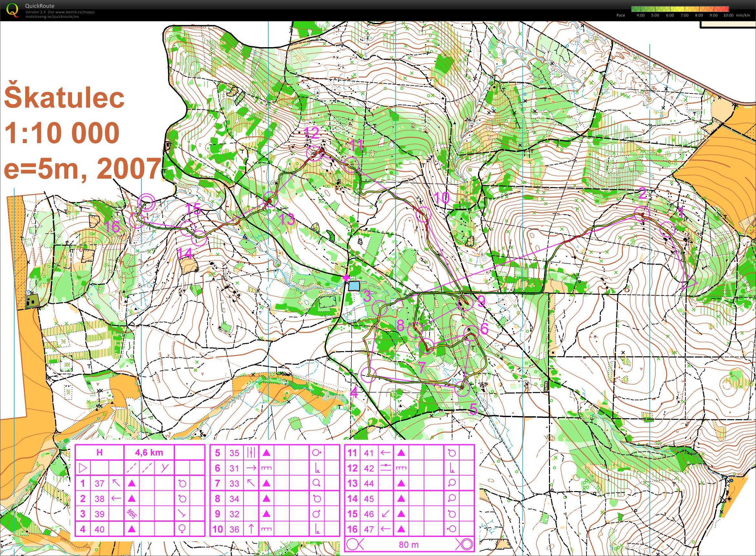Screen dimensions: 756x556
Task: Select control circle 2 on the map
Action: 642,214
